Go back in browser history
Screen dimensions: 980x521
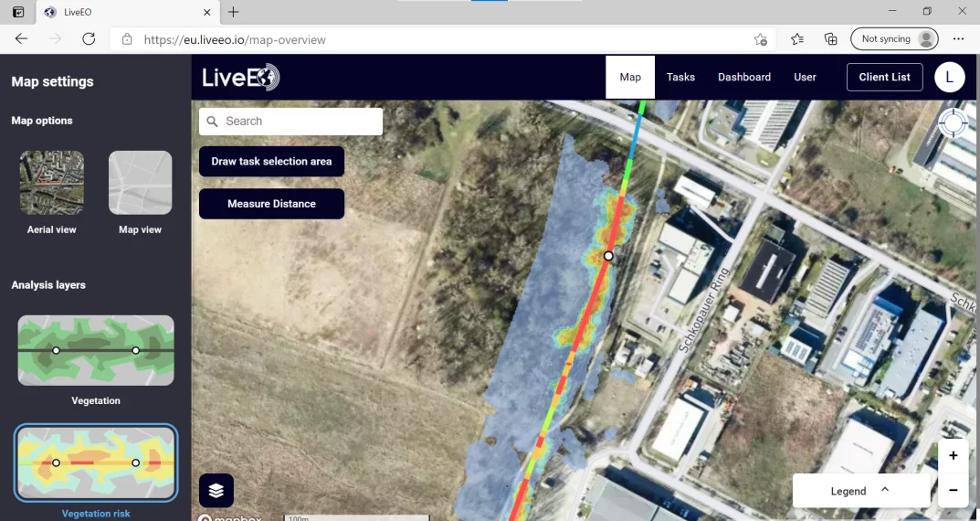21,38
